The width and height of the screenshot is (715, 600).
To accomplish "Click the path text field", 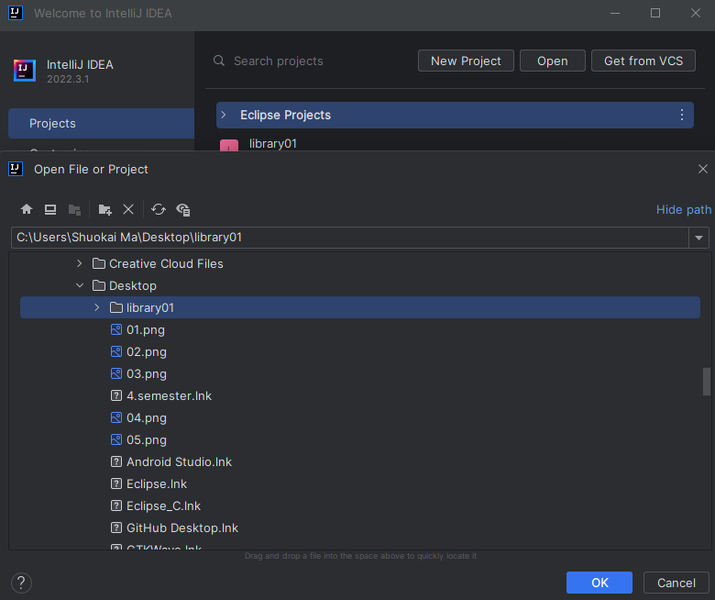I will (350, 238).
